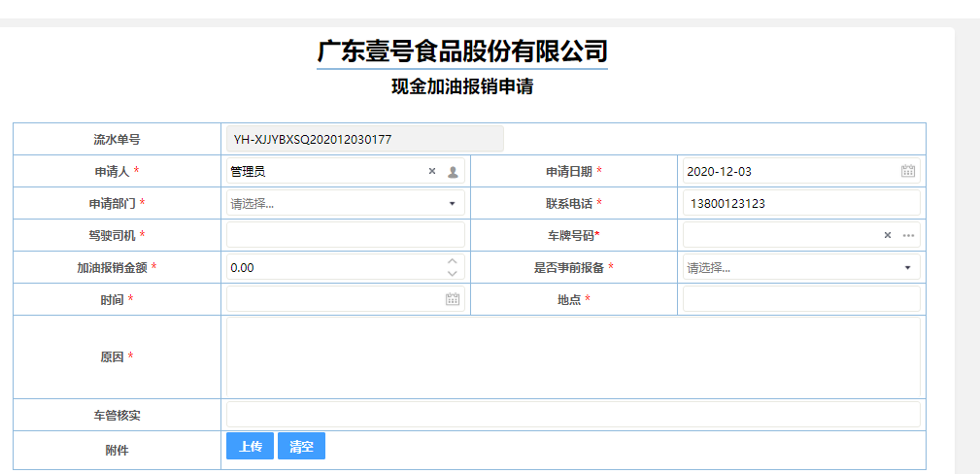Open calendar icon for 申请日期
The image size is (980, 474).
(908, 171)
